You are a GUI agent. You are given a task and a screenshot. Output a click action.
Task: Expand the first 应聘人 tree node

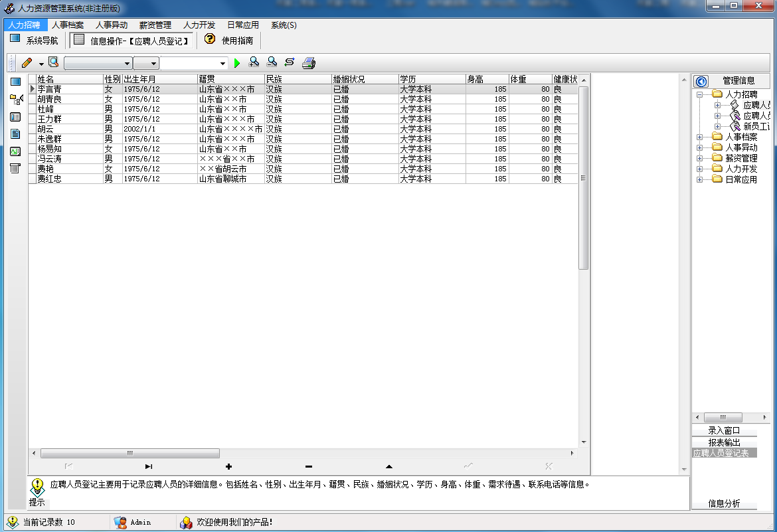tap(717, 105)
